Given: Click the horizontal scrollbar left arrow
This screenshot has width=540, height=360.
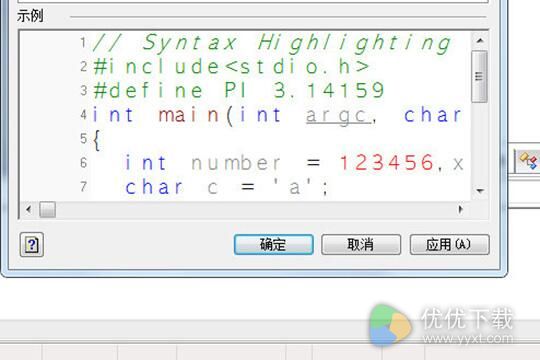Looking at the screenshot, I should pos(29,209).
